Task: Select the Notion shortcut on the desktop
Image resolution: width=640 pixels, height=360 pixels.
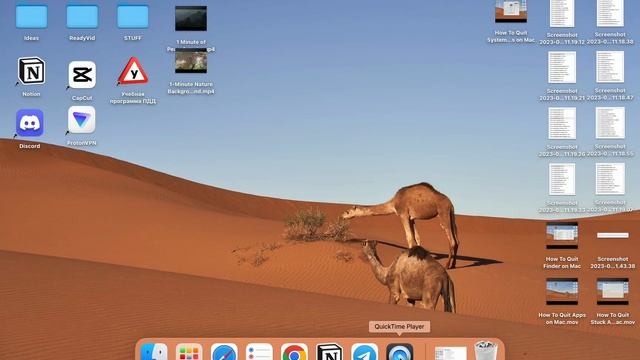Action: (31, 71)
